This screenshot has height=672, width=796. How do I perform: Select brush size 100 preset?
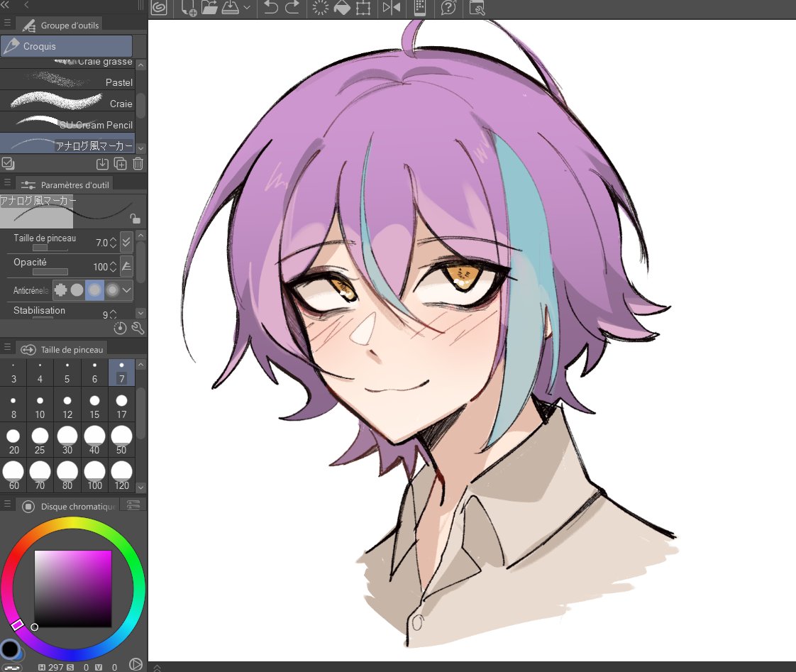tap(94, 476)
